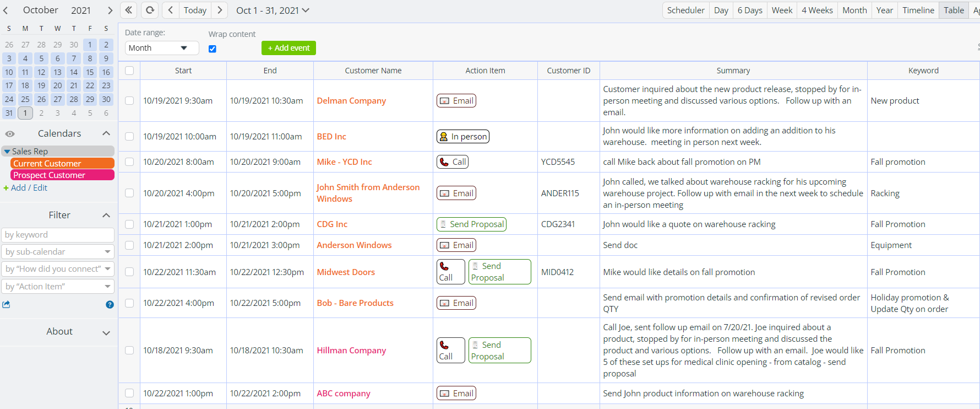The height and width of the screenshot is (409, 980).
Task: Uncheck the Wrap content checkbox
Action: point(213,49)
